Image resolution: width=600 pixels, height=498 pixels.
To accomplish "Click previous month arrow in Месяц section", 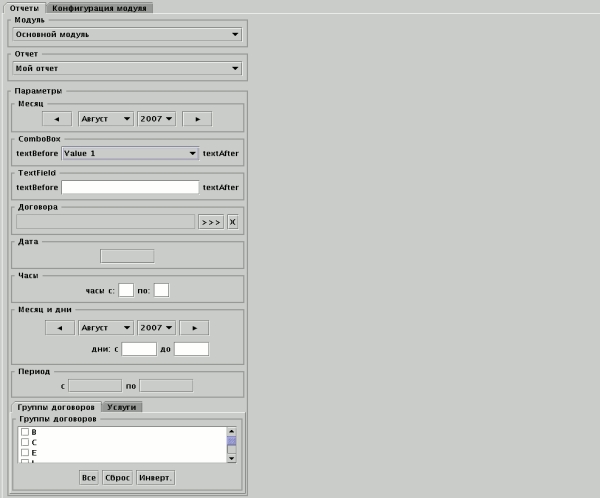I will (x=59, y=118).
